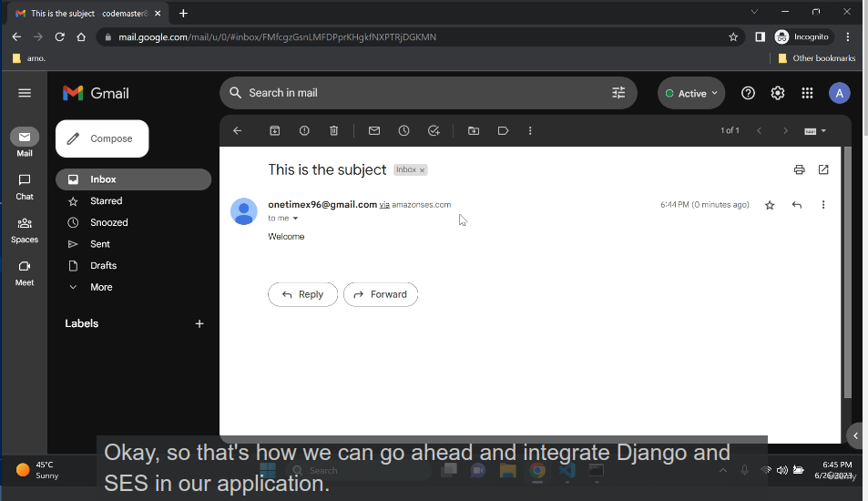
Task: Print this email conversation
Action: pyautogui.click(x=799, y=170)
